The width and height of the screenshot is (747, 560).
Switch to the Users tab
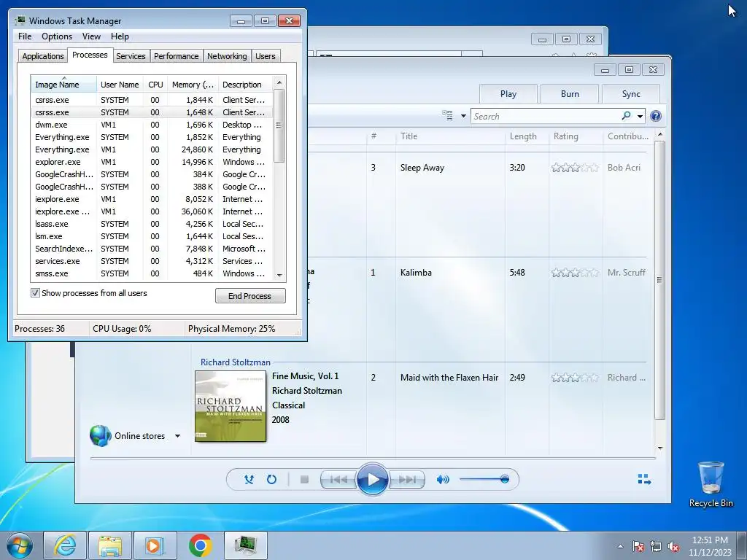[x=266, y=56]
